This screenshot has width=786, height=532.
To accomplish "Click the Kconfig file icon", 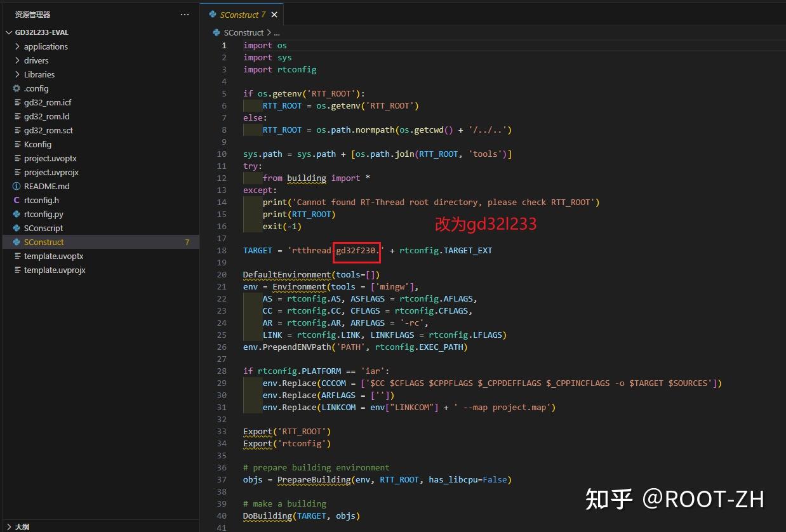I will click(x=17, y=144).
